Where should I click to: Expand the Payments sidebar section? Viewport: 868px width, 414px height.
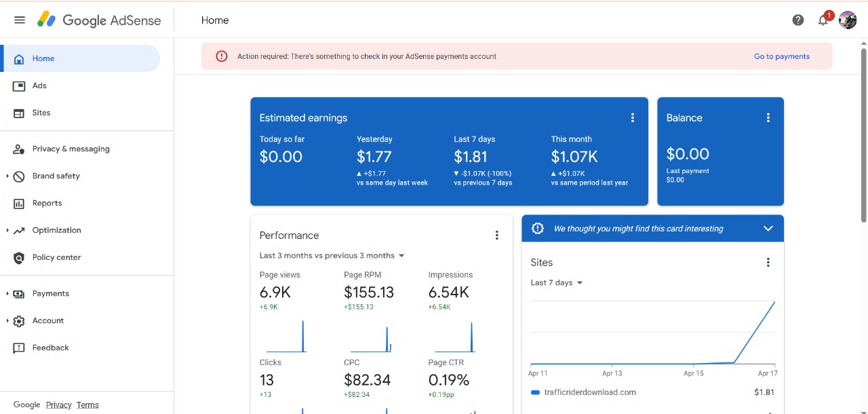click(x=7, y=294)
